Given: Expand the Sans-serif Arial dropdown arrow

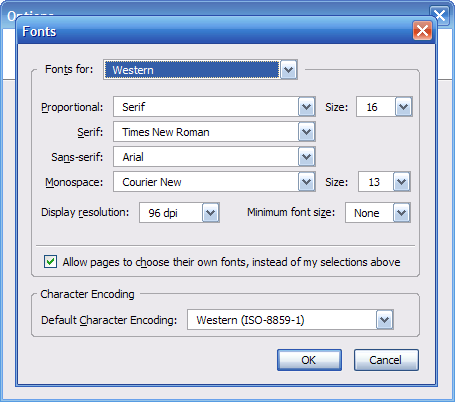Looking at the screenshot, I should (x=306, y=157).
